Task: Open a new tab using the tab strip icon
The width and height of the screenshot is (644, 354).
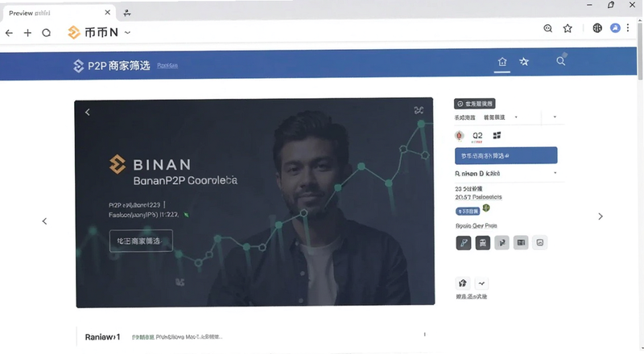Action: coord(127,13)
